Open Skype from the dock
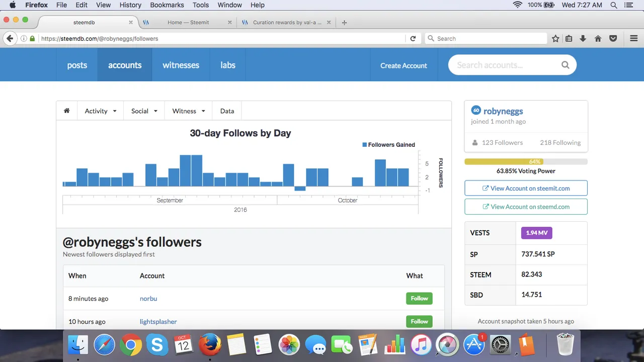The height and width of the screenshot is (362, 644). tap(157, 345)
